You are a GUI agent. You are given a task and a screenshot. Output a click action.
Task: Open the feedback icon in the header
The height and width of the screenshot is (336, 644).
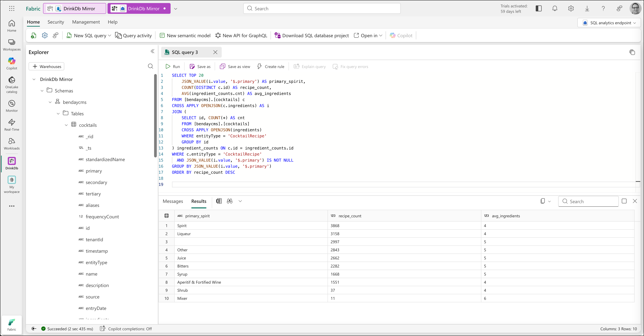point(619,9)
